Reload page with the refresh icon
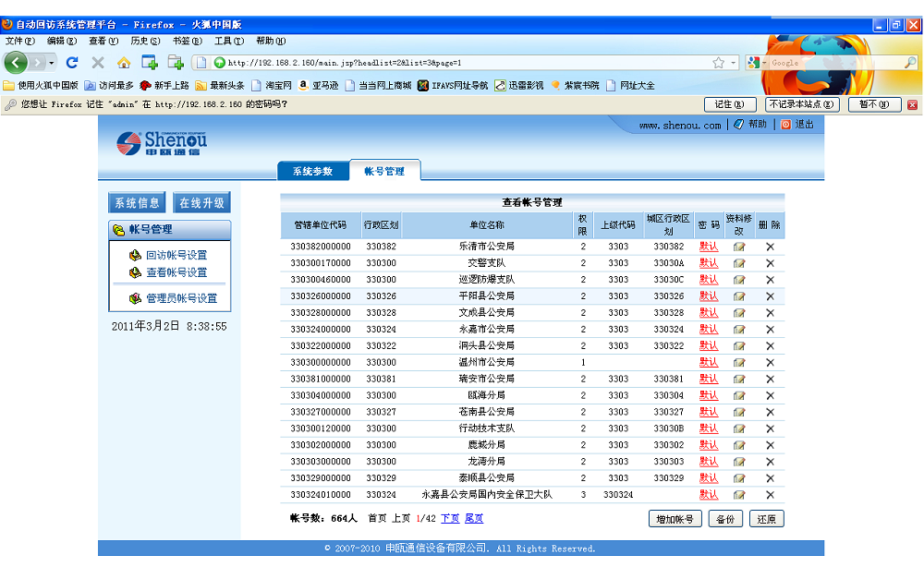924x579 pixels. coord(72,63)
